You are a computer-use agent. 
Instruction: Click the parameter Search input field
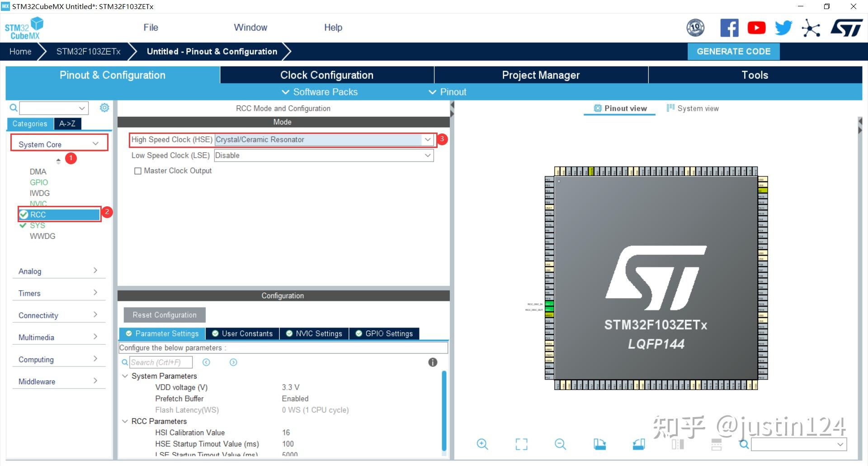point(160,362)
